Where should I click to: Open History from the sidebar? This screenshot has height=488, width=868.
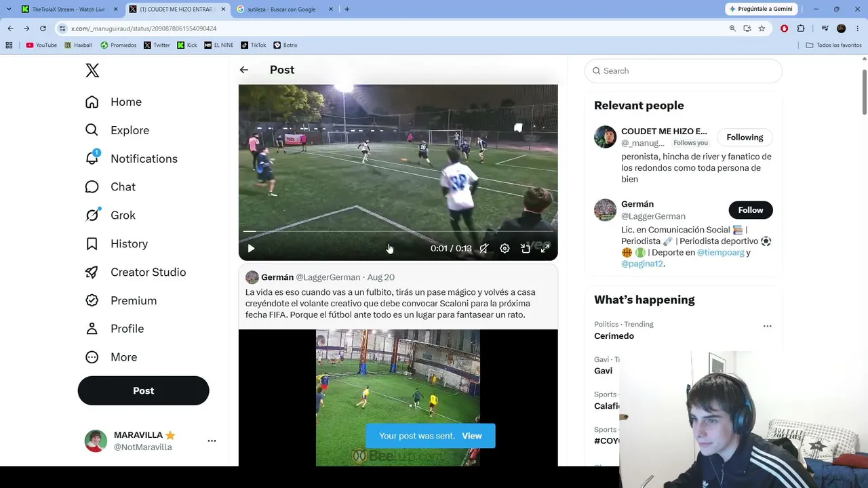coord(116,244)
